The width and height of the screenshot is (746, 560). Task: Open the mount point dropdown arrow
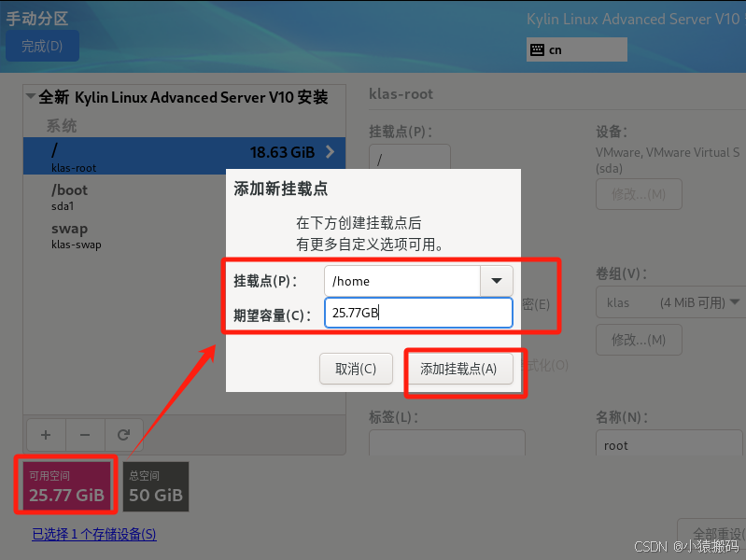(496, 281)
